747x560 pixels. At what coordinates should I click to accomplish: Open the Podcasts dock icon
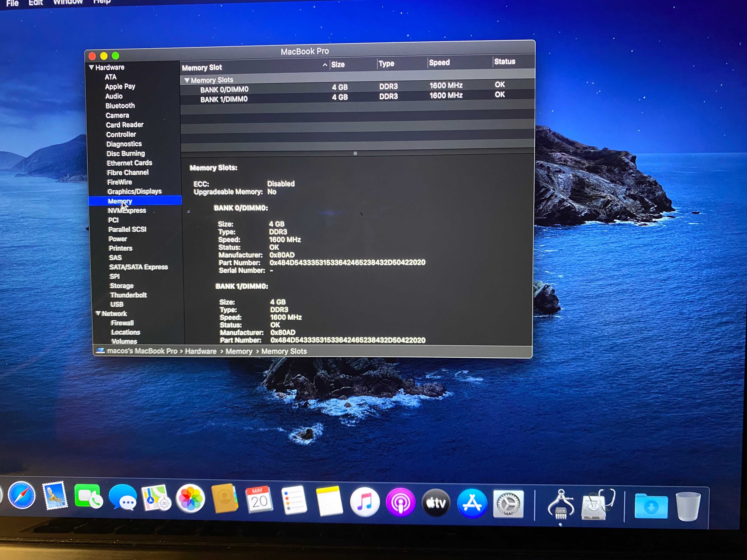pyautogui.click(x=401, y=502)
